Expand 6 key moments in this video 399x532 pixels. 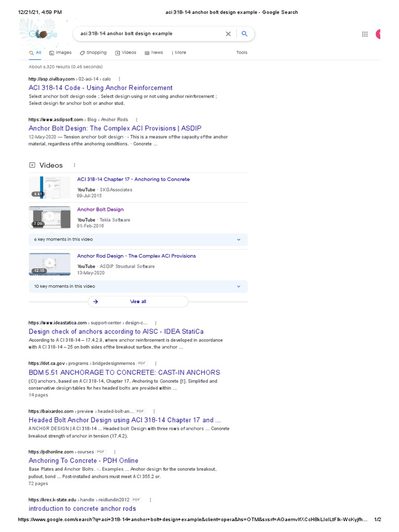click(138, 240)
